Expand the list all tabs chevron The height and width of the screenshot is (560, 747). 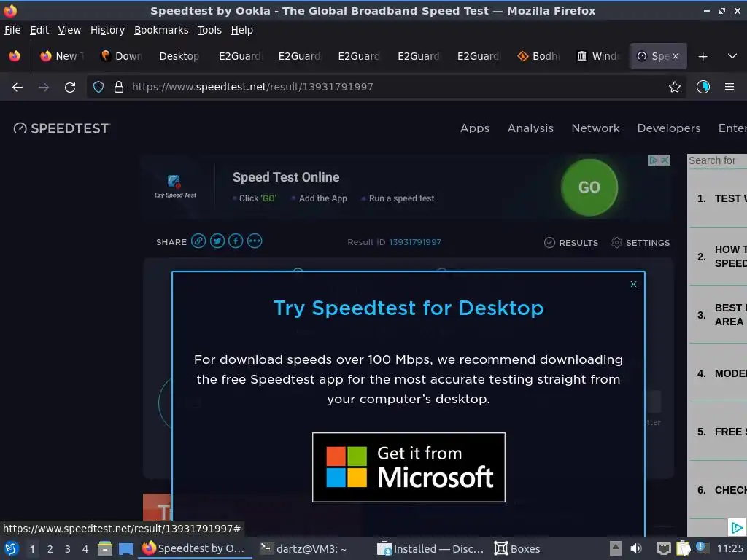coord(732,56)
